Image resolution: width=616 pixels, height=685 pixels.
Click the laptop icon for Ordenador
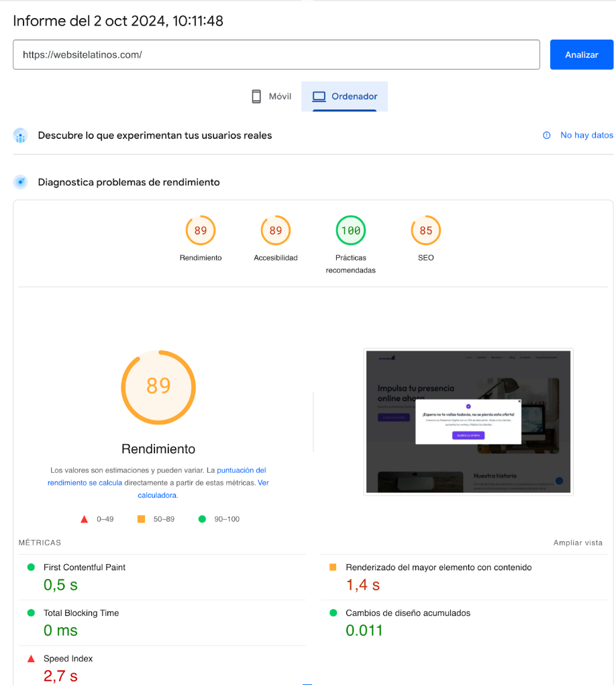click(319, 97)
